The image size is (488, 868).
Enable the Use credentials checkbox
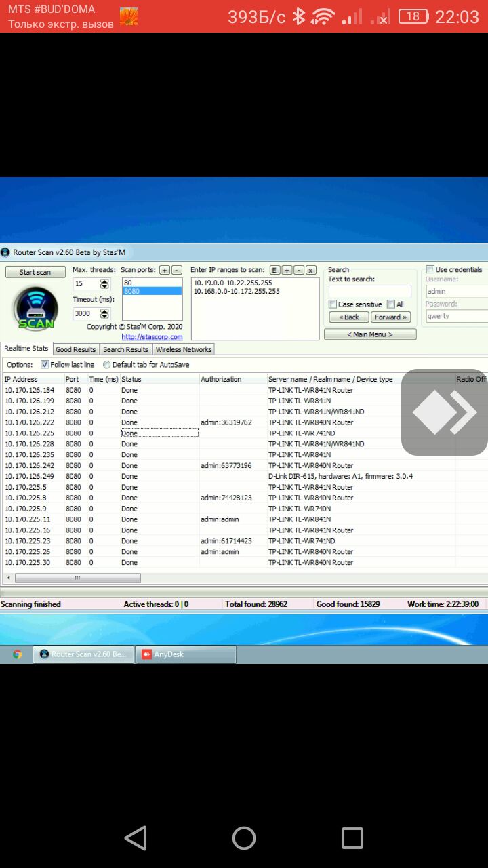430,269
